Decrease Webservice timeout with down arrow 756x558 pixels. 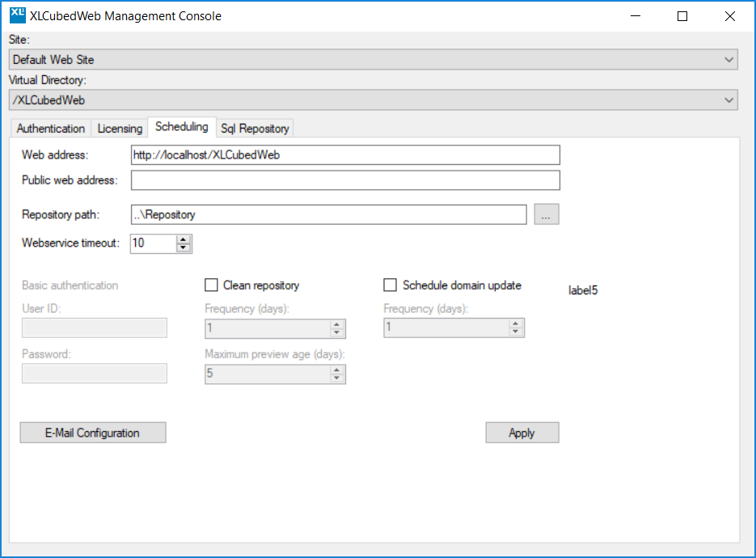pos(184,247)
